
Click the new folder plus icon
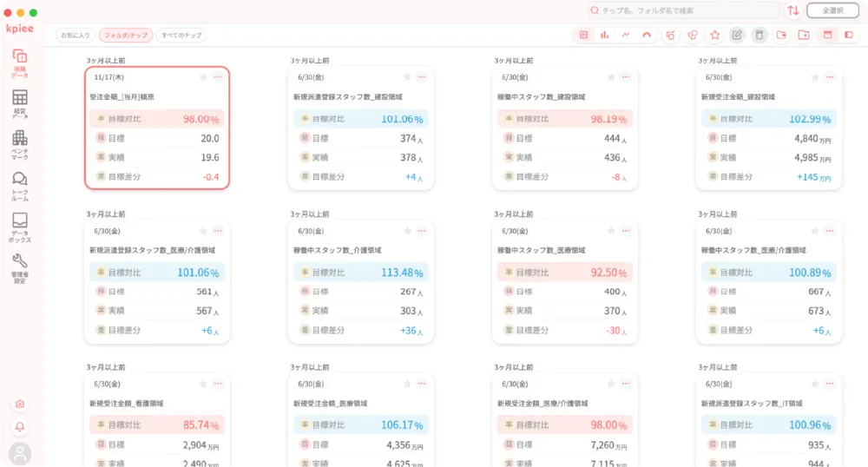click(804, 35)
